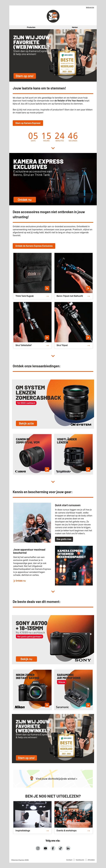This screenshot has height=868, width=106.
Task: Open the Producten menu item
Action: click(31, 27)
